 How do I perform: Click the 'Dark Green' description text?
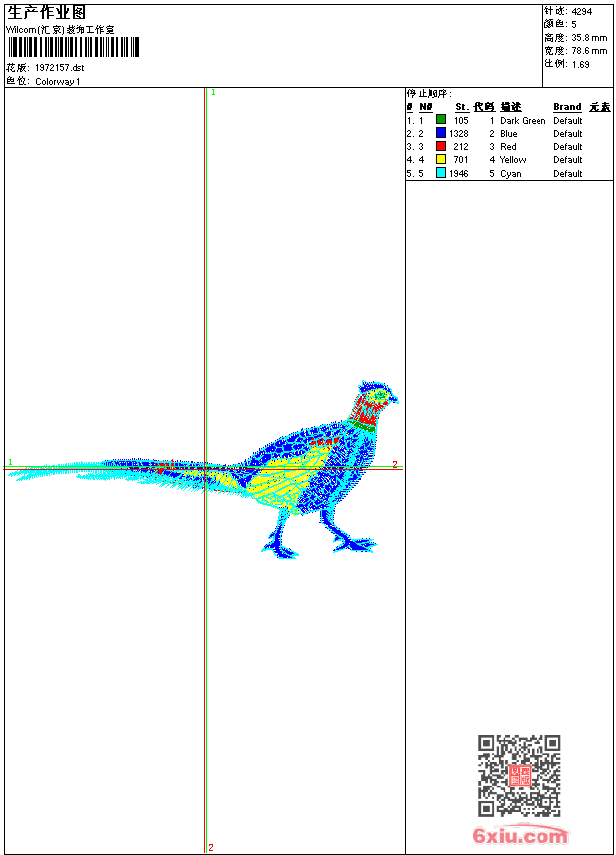[x=523, y=121]
